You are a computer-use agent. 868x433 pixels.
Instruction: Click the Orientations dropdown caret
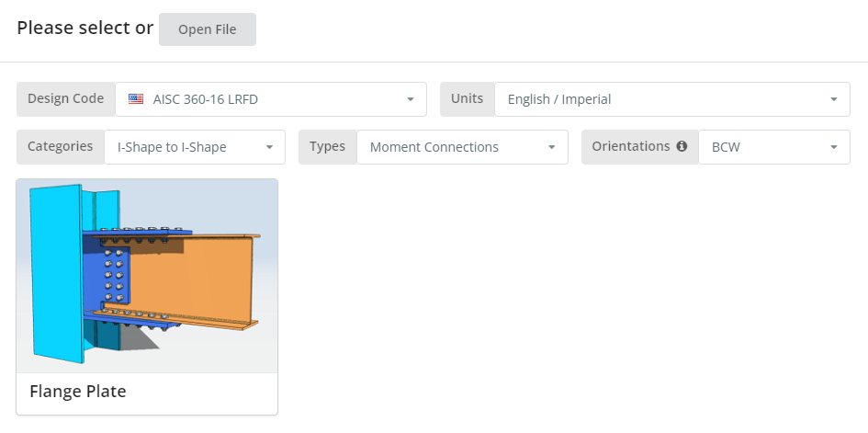pos(834,147)
